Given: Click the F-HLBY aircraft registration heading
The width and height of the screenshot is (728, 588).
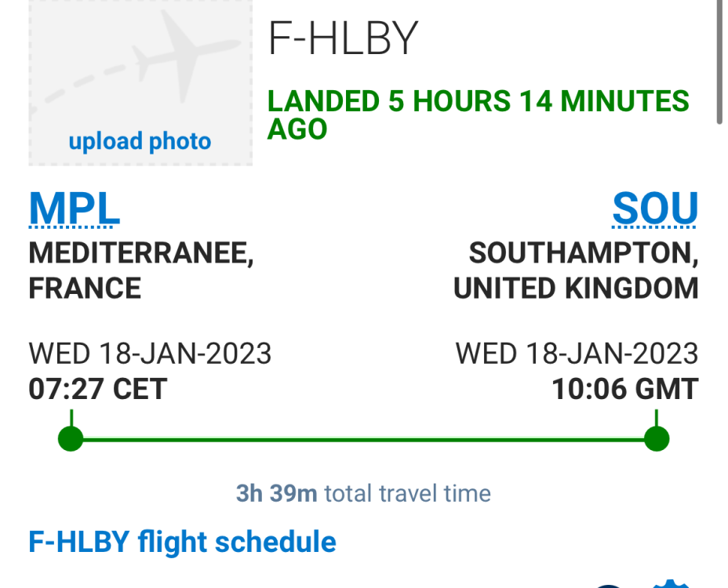Looking at the screenshot, I should 344,38.
